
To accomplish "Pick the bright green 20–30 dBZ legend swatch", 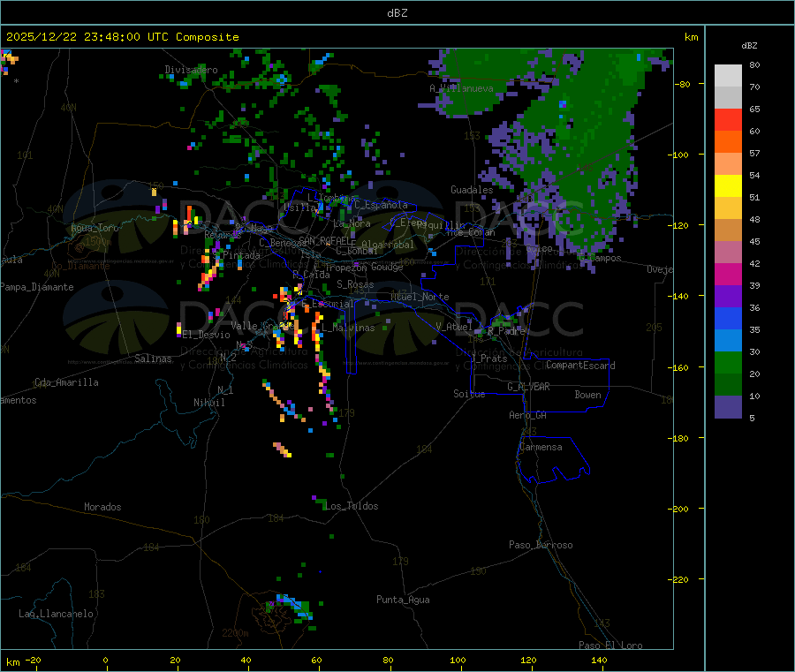I will pyautogui.click(x=728, y=362).
